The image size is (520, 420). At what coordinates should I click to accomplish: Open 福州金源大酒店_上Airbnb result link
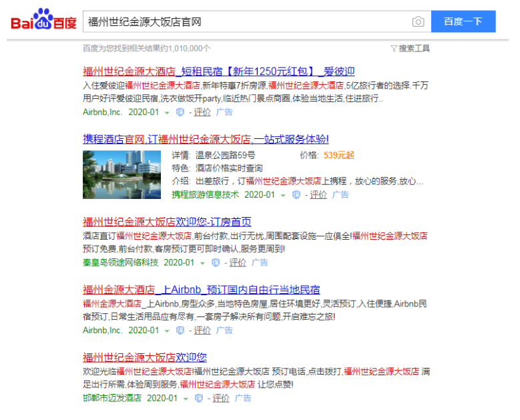click(x=202, y=290)
